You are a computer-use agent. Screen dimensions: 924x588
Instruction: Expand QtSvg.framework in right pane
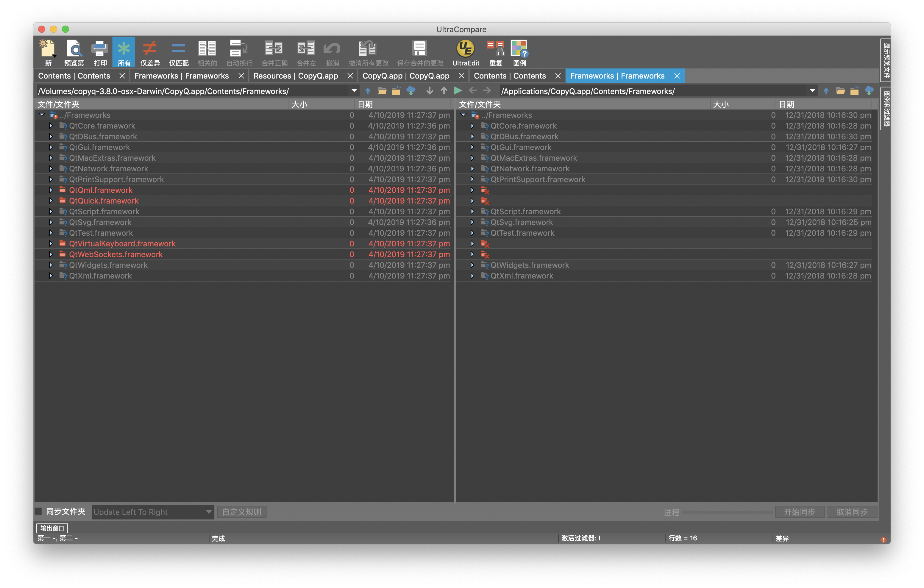pos(472,222)
